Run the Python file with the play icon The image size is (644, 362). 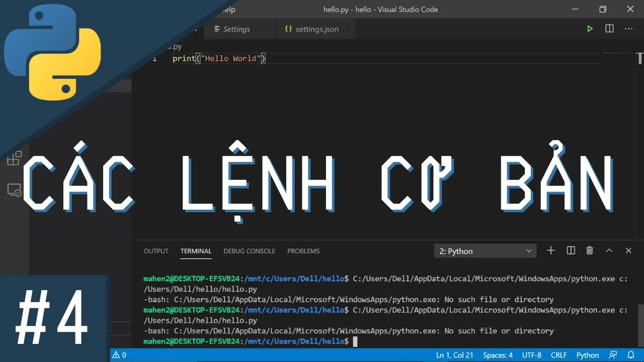(x=590, y=29)
